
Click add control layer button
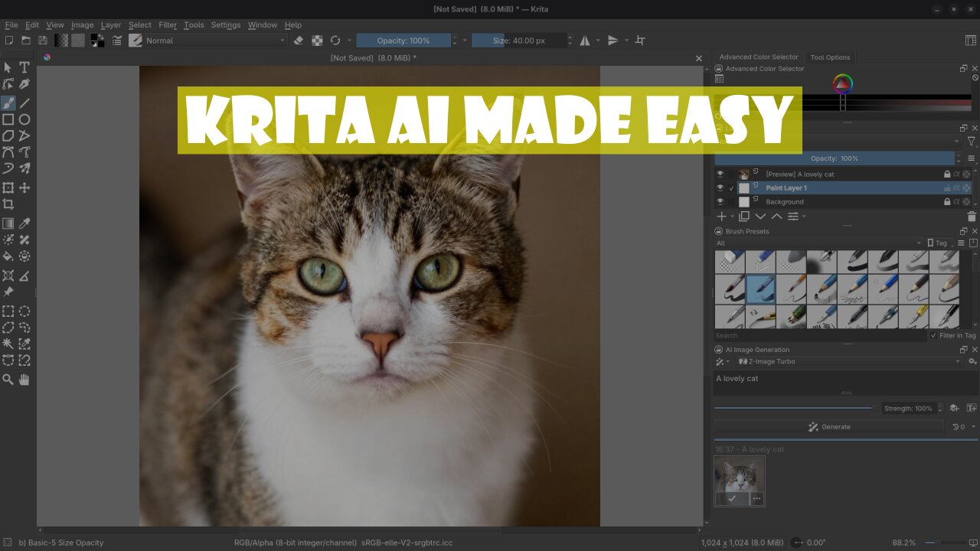tap(955, 409)
